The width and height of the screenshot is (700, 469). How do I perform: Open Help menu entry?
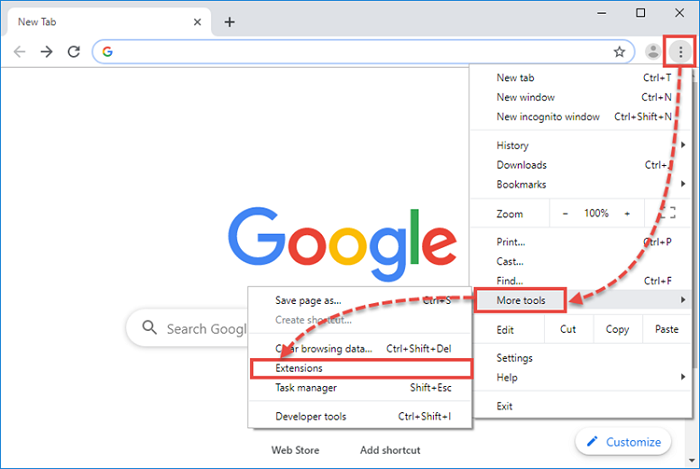pyautogui.click(x=580, y=378)
